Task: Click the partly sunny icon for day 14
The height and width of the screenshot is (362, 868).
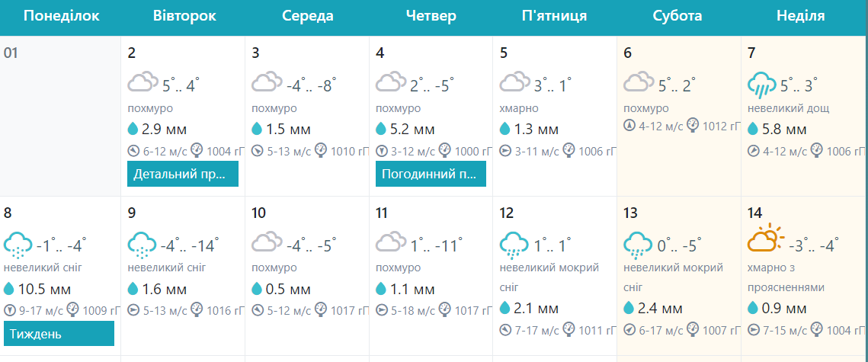Action: (765, 239)
